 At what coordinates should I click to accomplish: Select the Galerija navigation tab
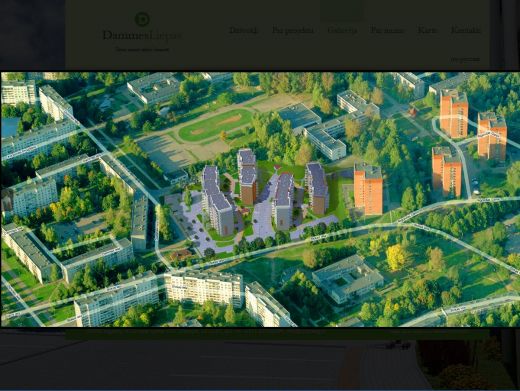coord(342,30)
